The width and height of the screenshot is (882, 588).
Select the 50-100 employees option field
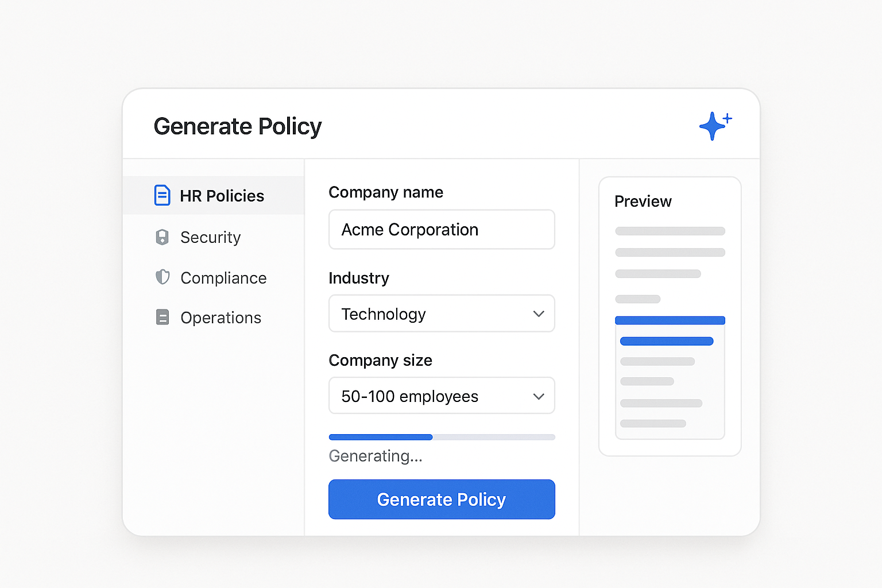pyautogui.click(x=441, y=396)
